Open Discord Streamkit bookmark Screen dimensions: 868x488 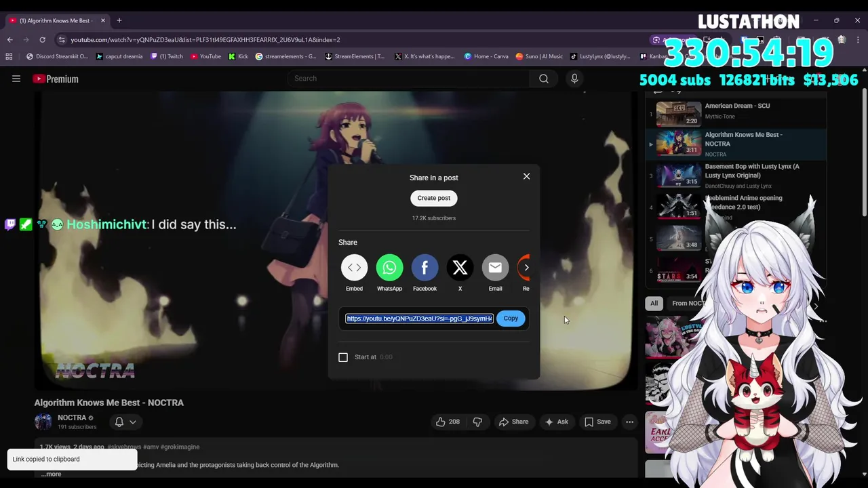click(x=57, y=56)
